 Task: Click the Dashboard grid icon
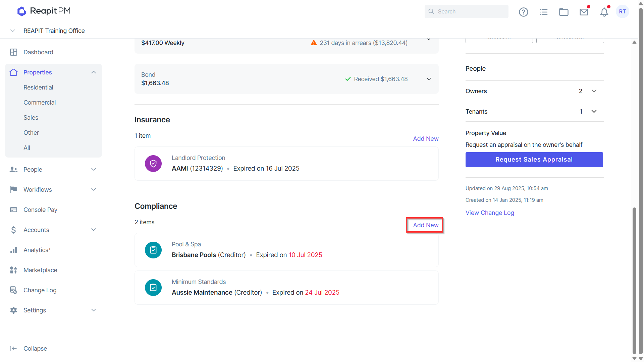tap(14, 52)
